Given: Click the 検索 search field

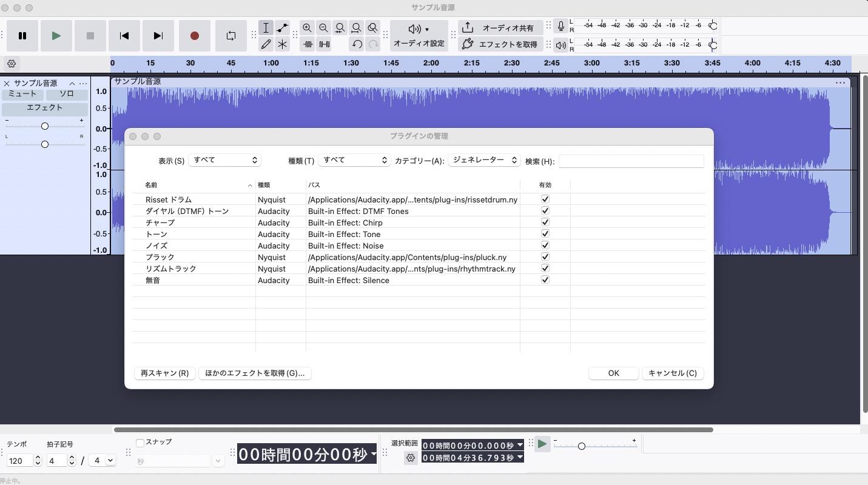Looking at the screenshot, I should pyautogui.click(x=631, y=161).
